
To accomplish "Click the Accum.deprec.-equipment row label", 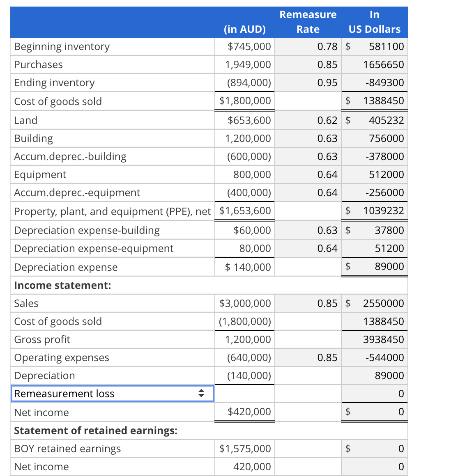I will [77, 192].
